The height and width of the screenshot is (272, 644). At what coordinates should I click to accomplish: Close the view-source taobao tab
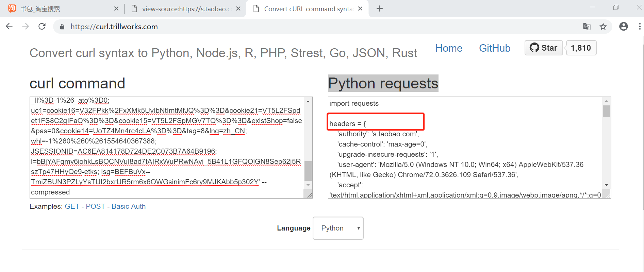238,9
